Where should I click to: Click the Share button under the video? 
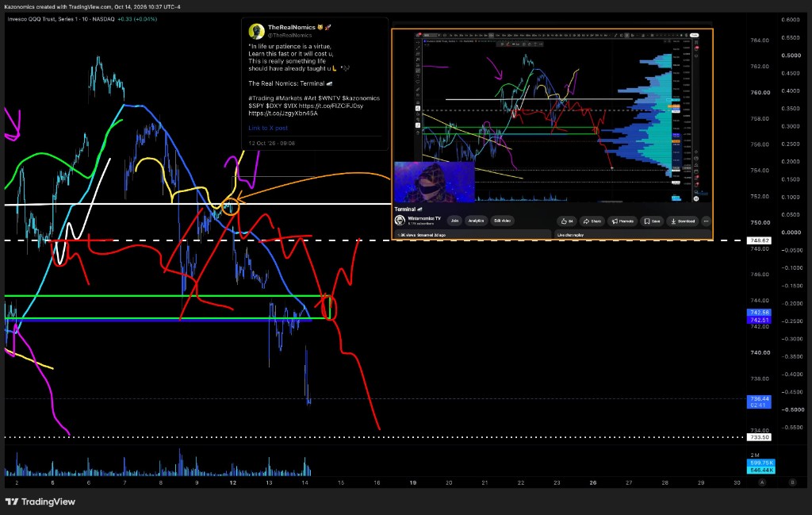coord(592,221)
